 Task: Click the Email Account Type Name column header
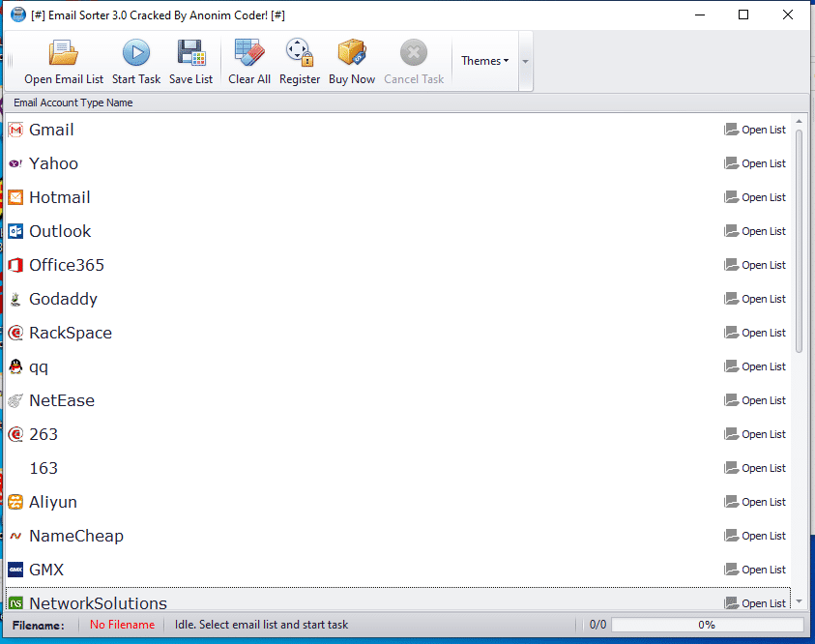point(73,102)
